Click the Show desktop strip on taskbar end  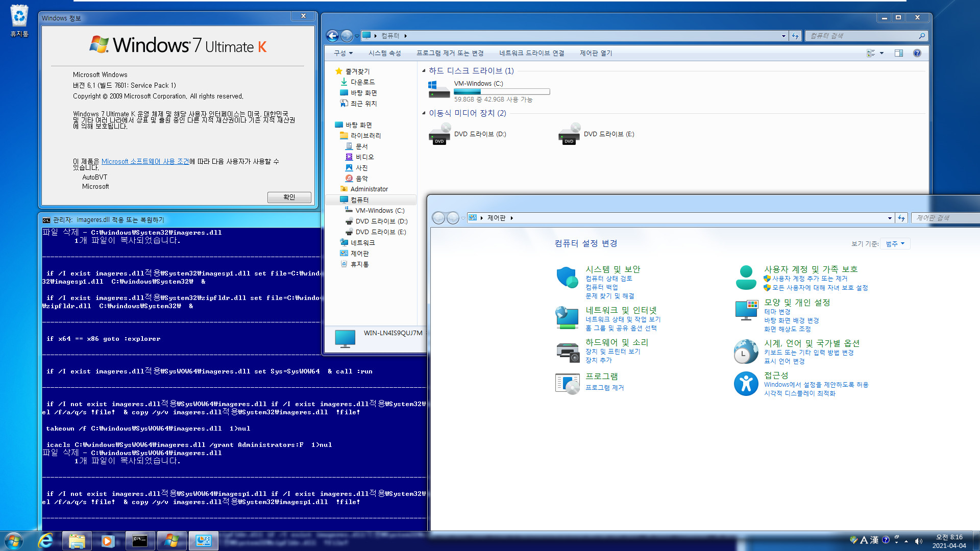(976, 541)
